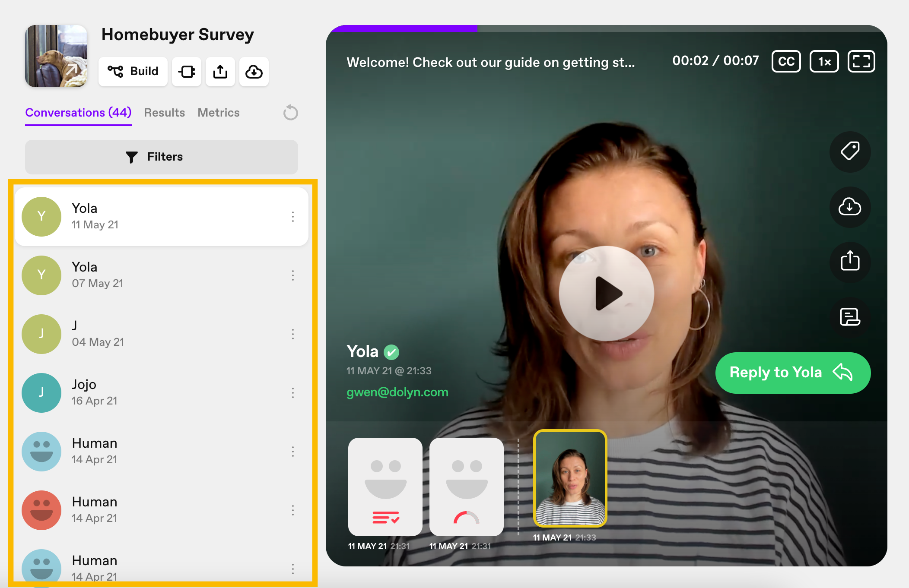
Task: Open the gauge-icon step thumbnail at 21:31
Action: [x=466, y=487]
